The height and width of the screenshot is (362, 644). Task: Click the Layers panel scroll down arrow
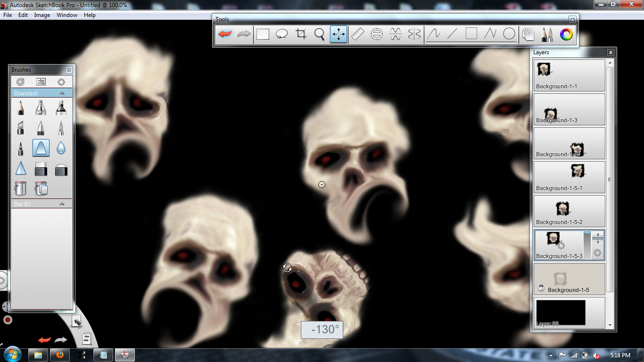coord(611,325)
